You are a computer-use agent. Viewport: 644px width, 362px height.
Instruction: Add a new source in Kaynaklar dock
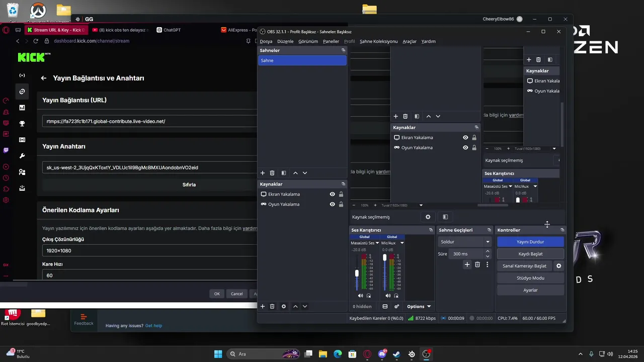tap(262, 306)
